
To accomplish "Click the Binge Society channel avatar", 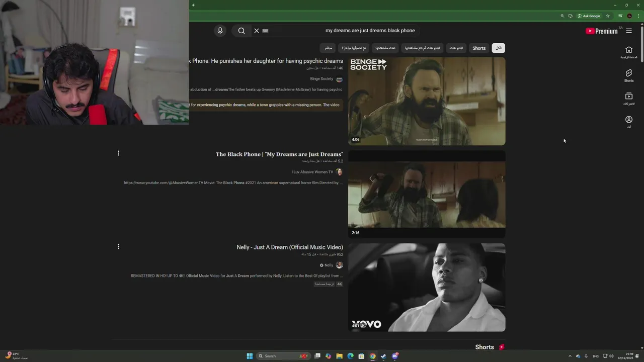I will pyautogui.click(x=339, y=79).
